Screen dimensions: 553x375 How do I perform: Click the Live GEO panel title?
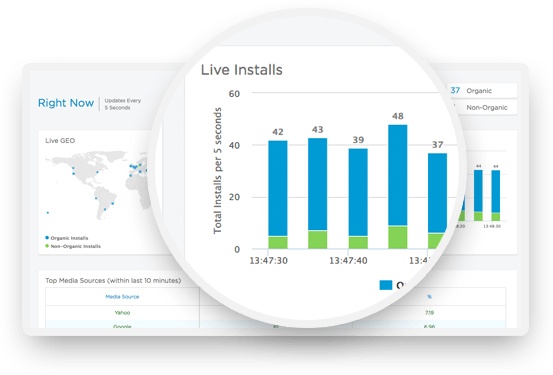click(60, 141)
